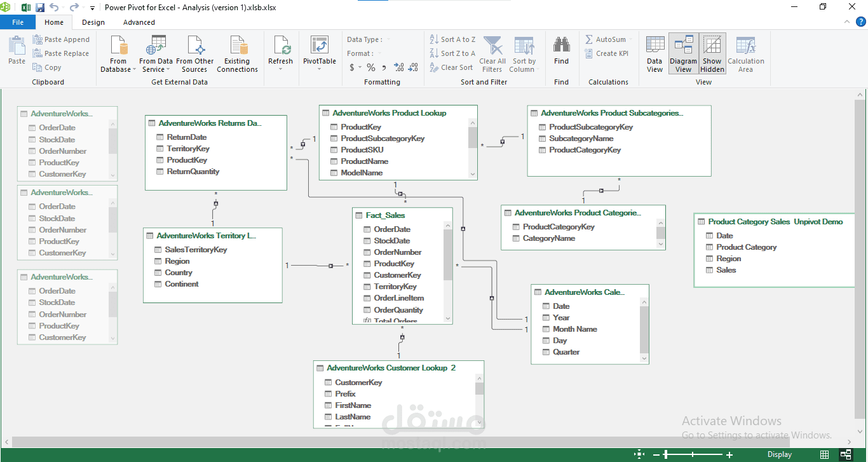
Task: Click Create KPI
Action: click(x=606, y=53)
